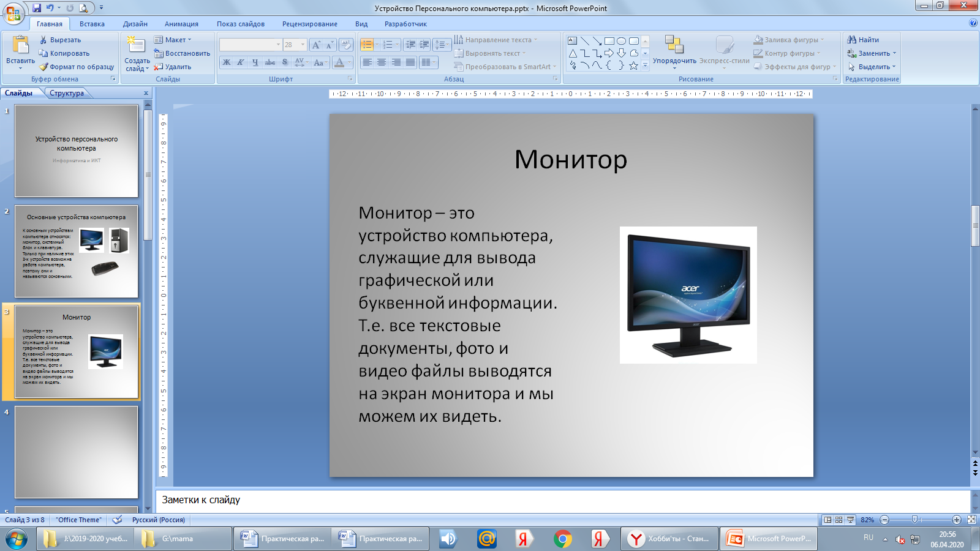This screenshot has height=551, width=980.
Task: Click the blue Help question mark icon
Action: pos(973,23)
